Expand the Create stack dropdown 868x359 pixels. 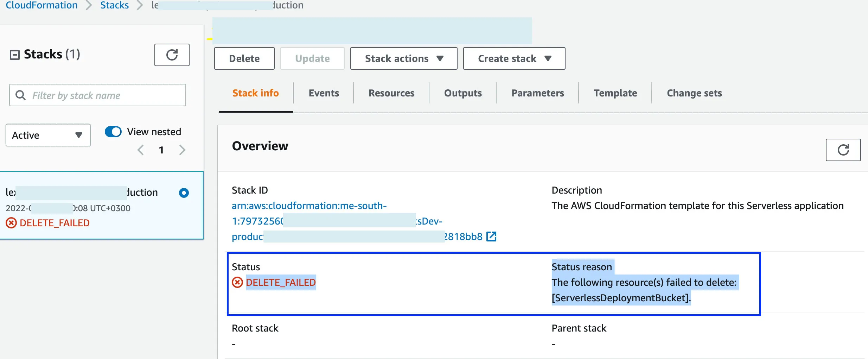(514, 58)
